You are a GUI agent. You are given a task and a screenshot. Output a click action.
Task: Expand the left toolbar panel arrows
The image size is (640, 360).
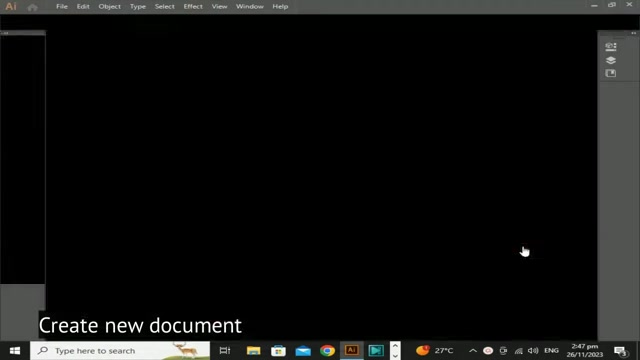5,33
